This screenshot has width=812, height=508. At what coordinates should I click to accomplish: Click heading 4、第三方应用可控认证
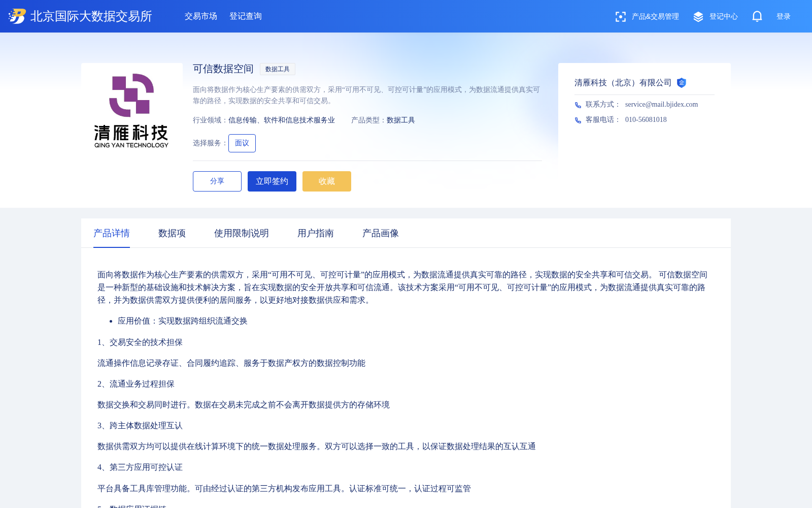coord(140,467)
